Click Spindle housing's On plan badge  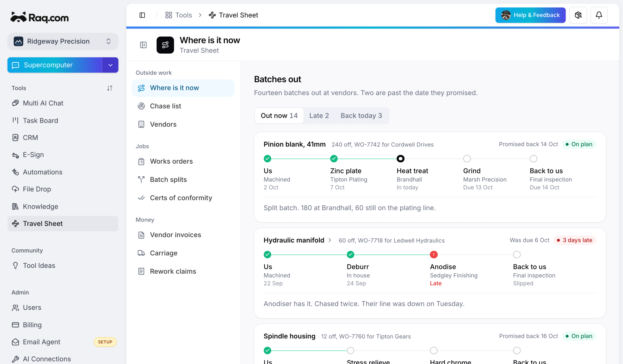coord(579,336)
